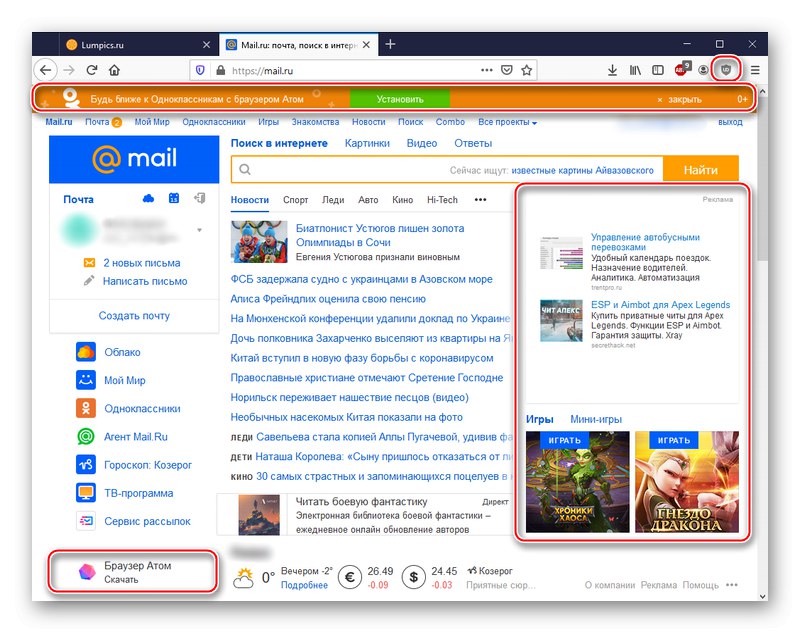This screenshot has height=633, width=800.
Task: Open Мой Мир in top navigation
Action: coord(152,122)
